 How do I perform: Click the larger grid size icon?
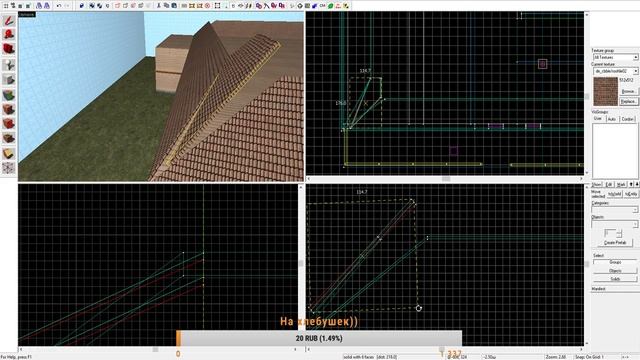point(28,6)
